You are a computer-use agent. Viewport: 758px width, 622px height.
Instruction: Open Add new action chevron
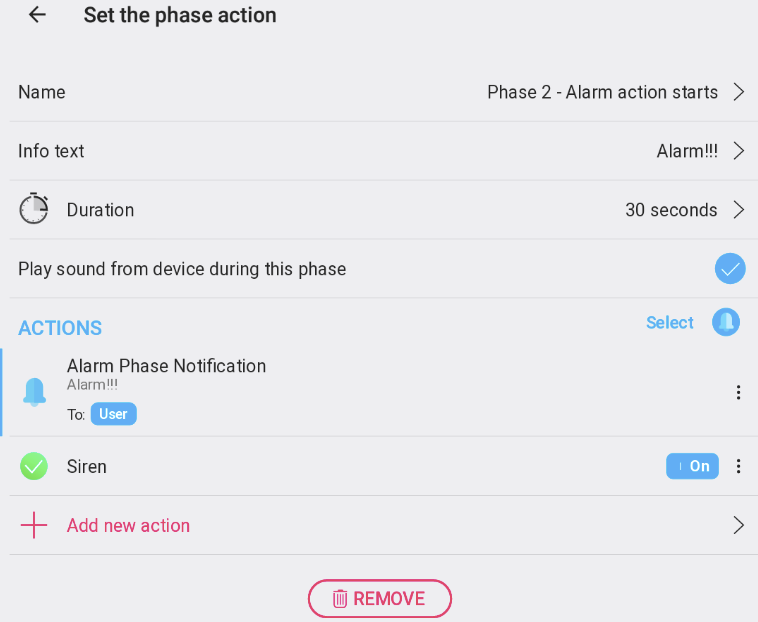739,525
